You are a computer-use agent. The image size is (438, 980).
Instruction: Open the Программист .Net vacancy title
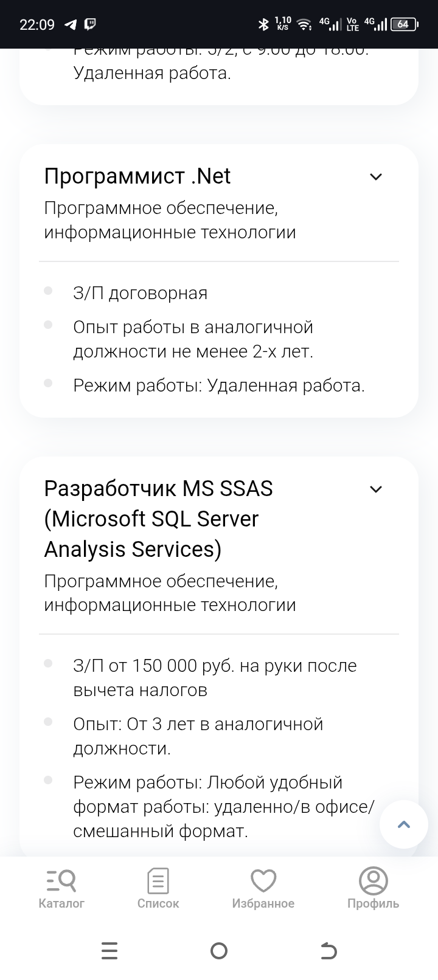coord(137,176)
